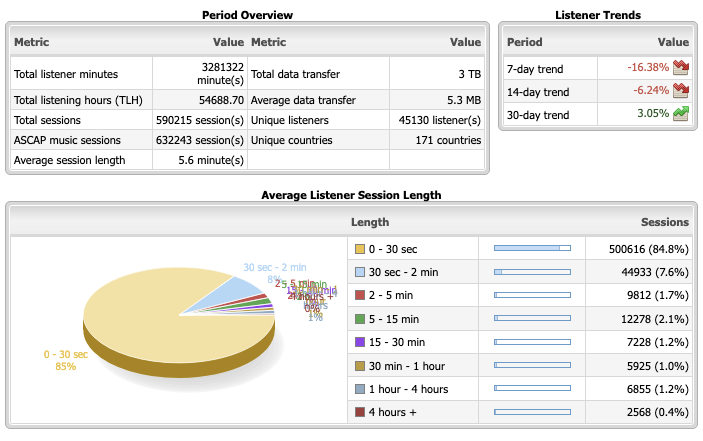The width and height of the screenshot is (703, 441).
Task: Click the 1 hour - 4 hours gray-blue swatch
Action: click(x=360, y=389)
